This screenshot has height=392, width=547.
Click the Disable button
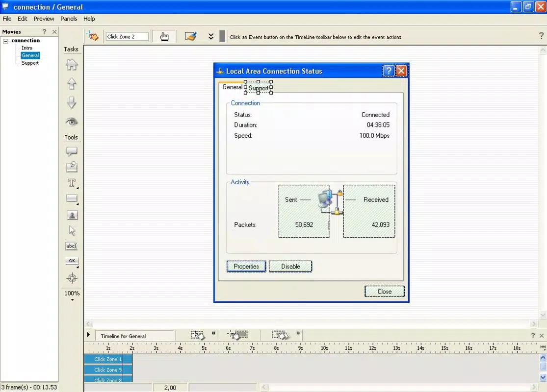[x=290, y=266]
